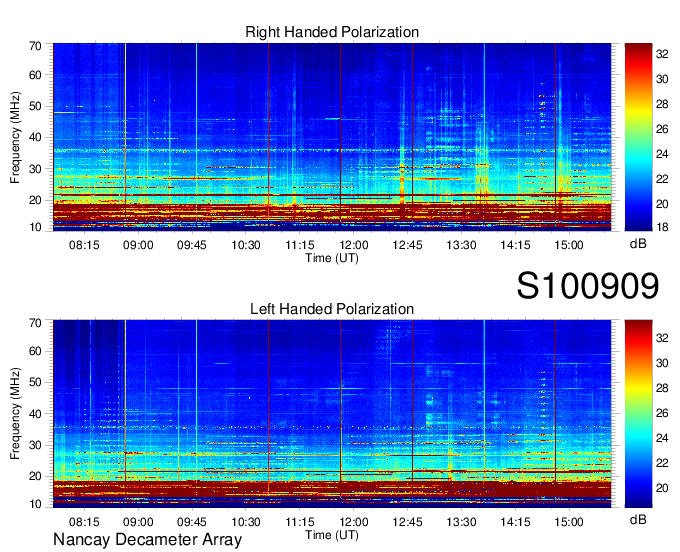Click dB unit label of Right Handed colorbar
Viewport: 680px width, 552px height.
(638, 244)
